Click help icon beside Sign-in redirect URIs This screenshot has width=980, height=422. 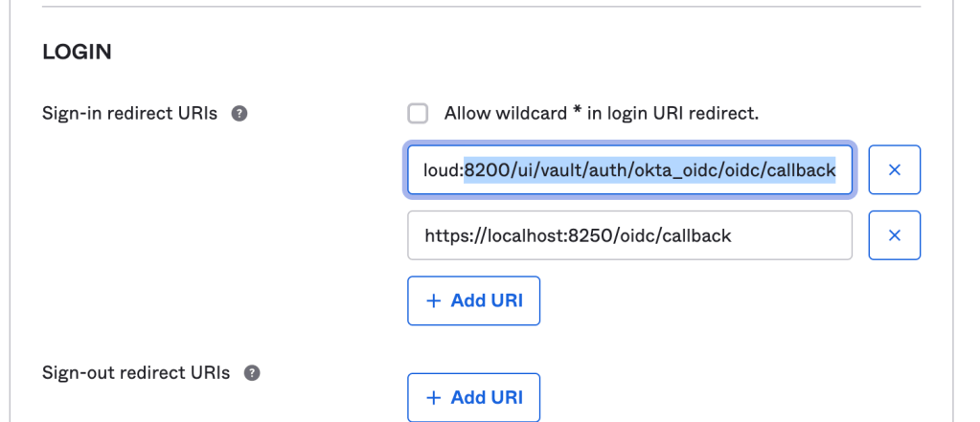(239, 114)
